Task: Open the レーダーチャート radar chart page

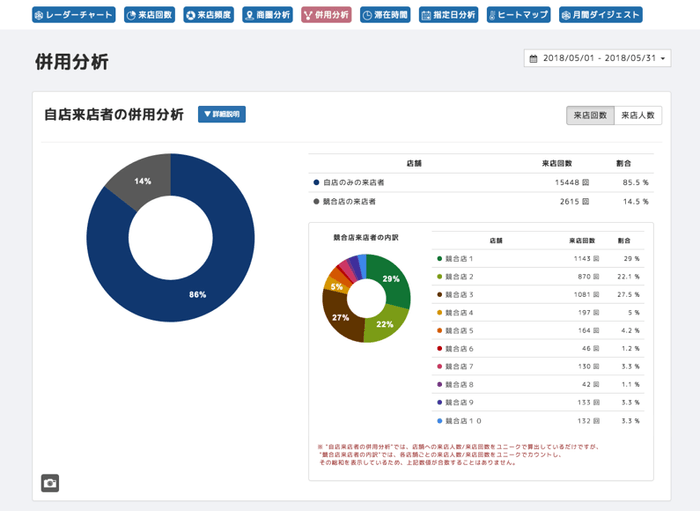Action: [74, 15]
